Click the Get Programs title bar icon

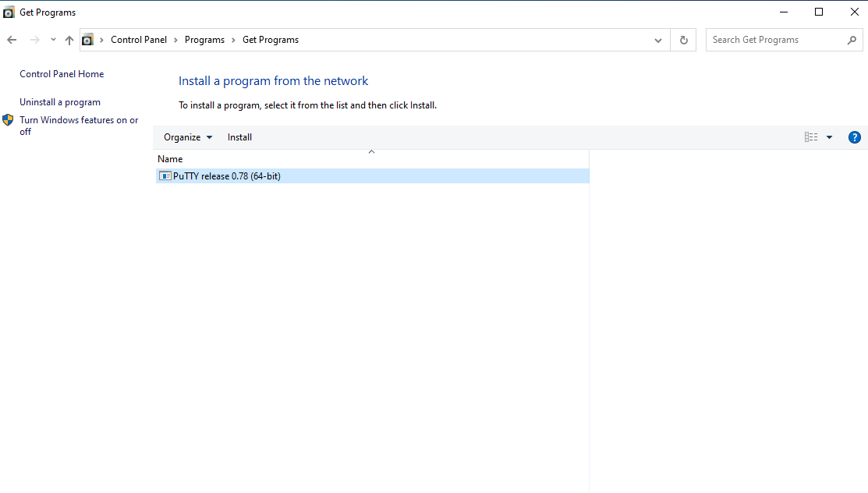pos(9,12)
